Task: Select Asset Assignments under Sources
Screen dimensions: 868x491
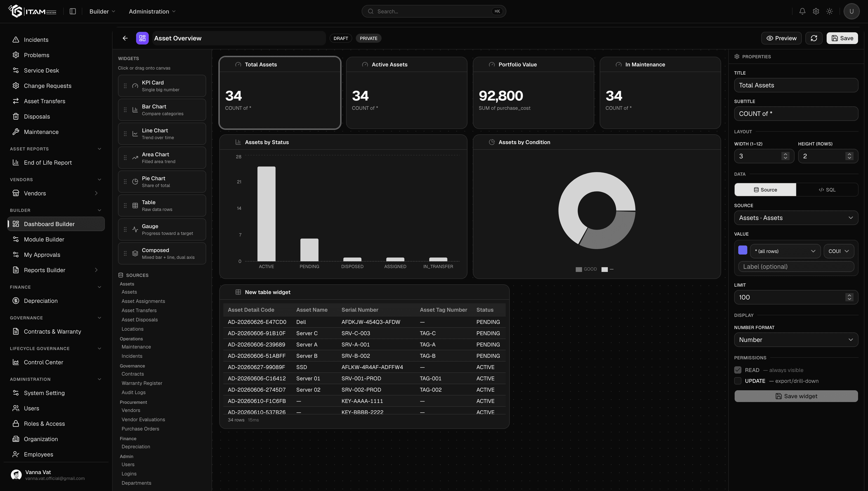Action: pos(143,301)
